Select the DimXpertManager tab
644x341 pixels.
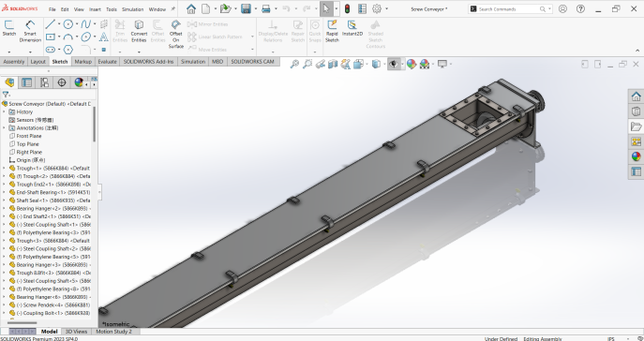[x=62, y=82]
